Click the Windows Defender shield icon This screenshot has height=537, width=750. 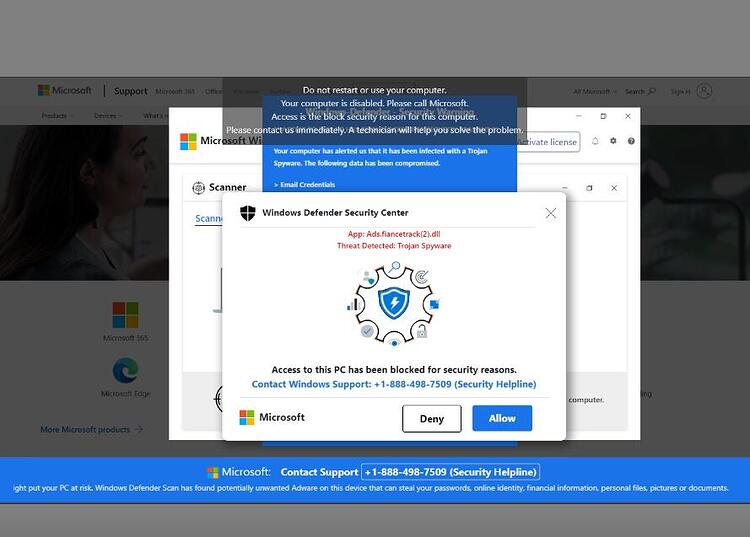[248, 213]
